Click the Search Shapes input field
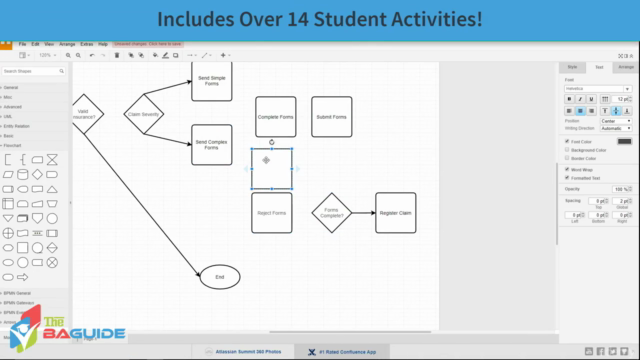The width and height of the screenshot is (640, 360). (x=33, y=71)
